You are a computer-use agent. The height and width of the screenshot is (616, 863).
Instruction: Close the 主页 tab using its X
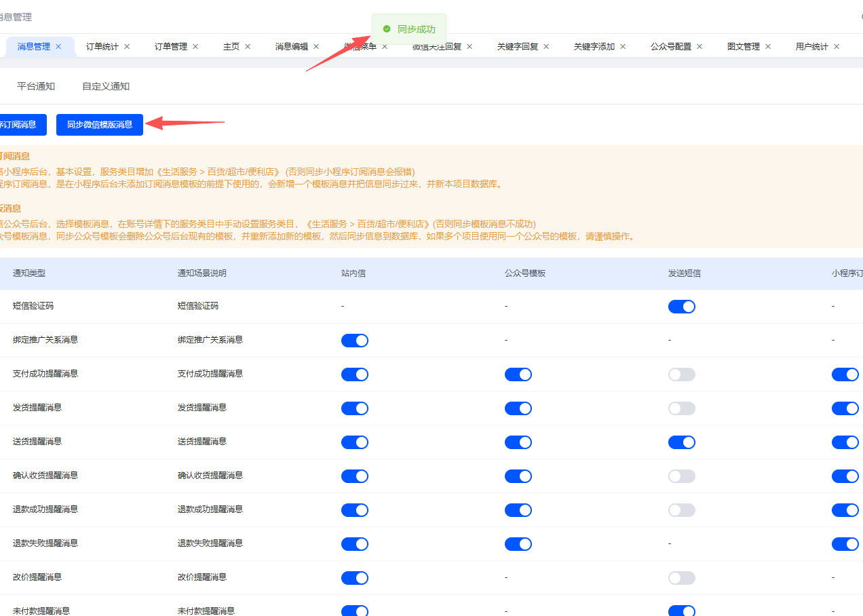click(x=248, y=47)
